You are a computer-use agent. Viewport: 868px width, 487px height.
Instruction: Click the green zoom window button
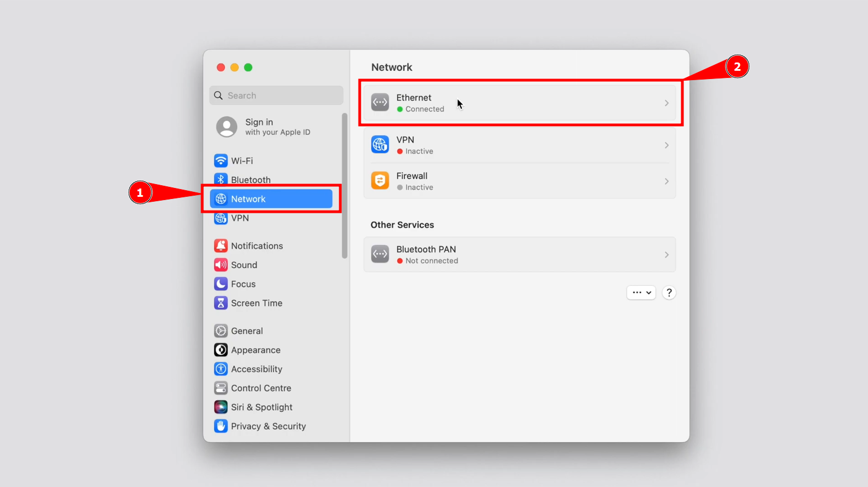248,67
